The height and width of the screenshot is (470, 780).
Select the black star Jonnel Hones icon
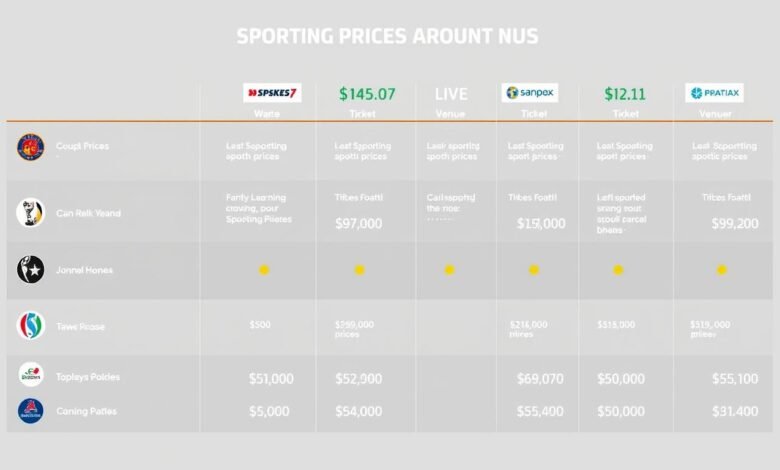30,270
